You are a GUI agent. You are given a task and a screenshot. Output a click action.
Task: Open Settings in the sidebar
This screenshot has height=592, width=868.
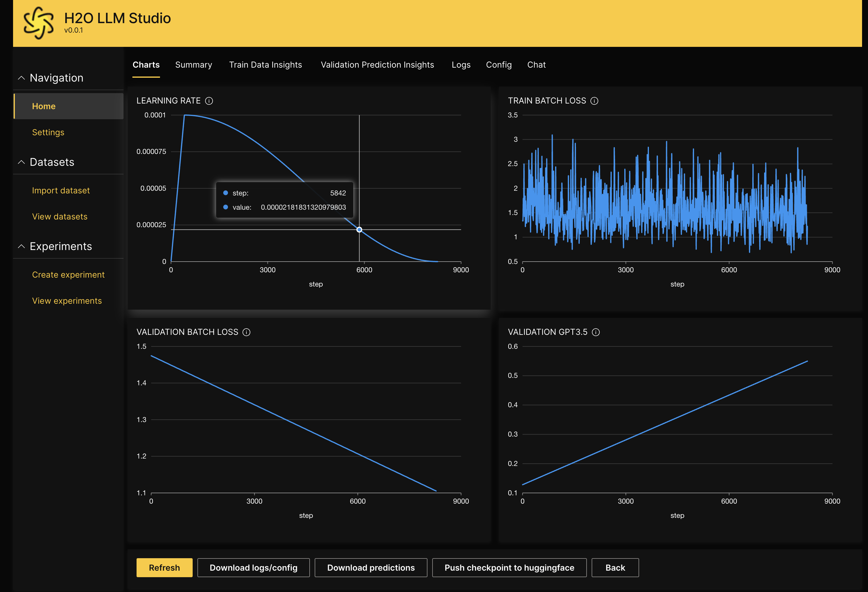tap(48, 132)
